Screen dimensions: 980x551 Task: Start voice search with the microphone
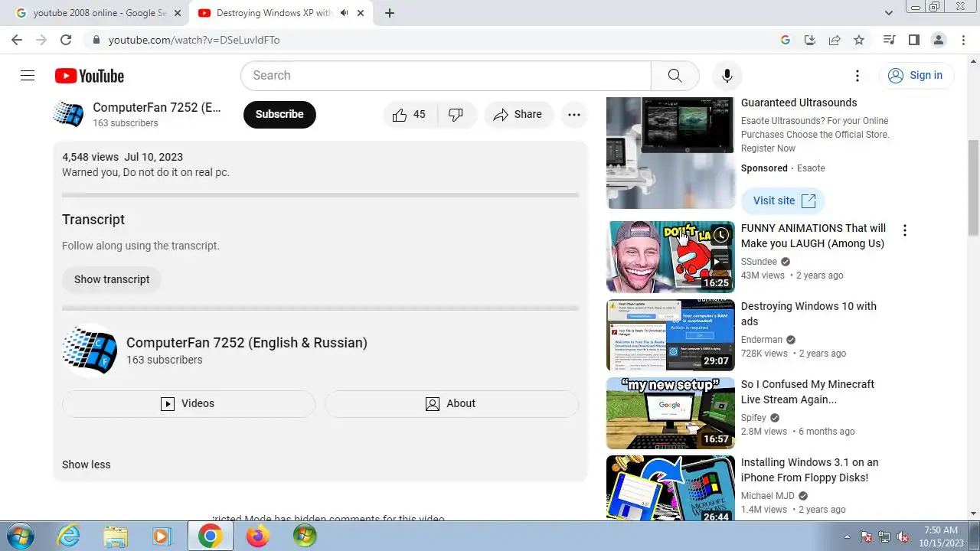(727, 76)
